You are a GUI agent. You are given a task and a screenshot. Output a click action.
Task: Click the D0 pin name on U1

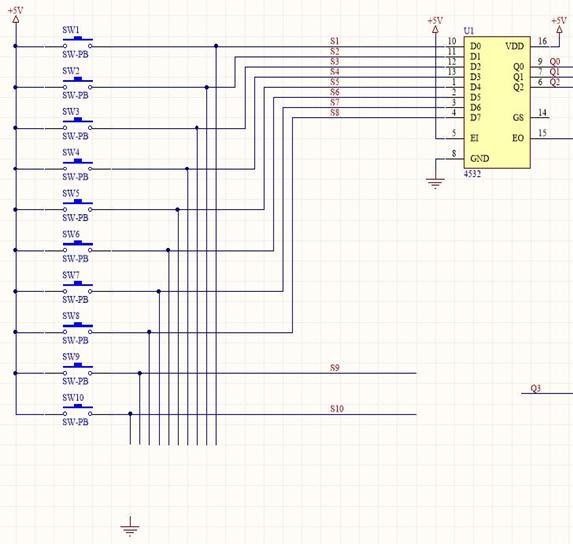click(x=475, y=46)
